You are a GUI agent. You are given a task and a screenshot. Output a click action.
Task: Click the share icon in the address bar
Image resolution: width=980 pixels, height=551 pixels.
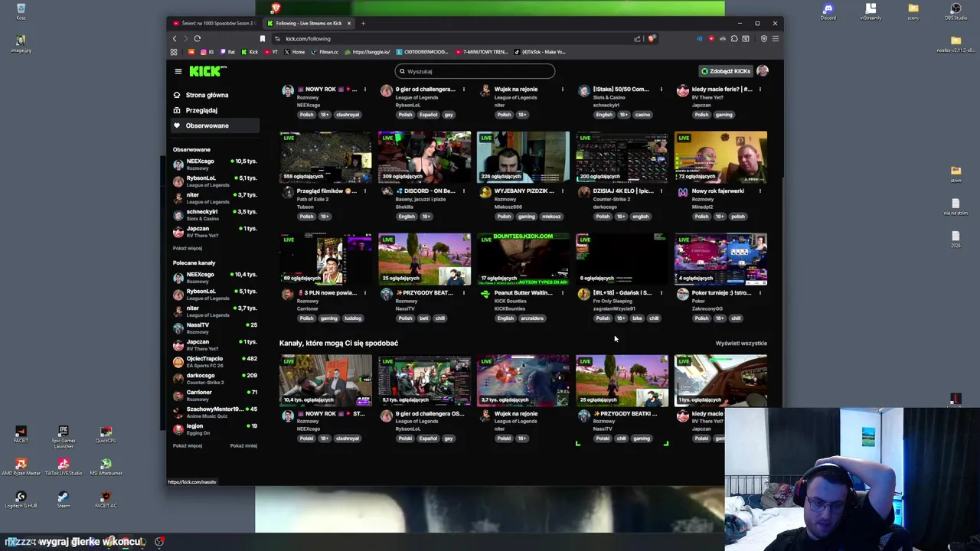pyautogui.click(x=637, y=38)
